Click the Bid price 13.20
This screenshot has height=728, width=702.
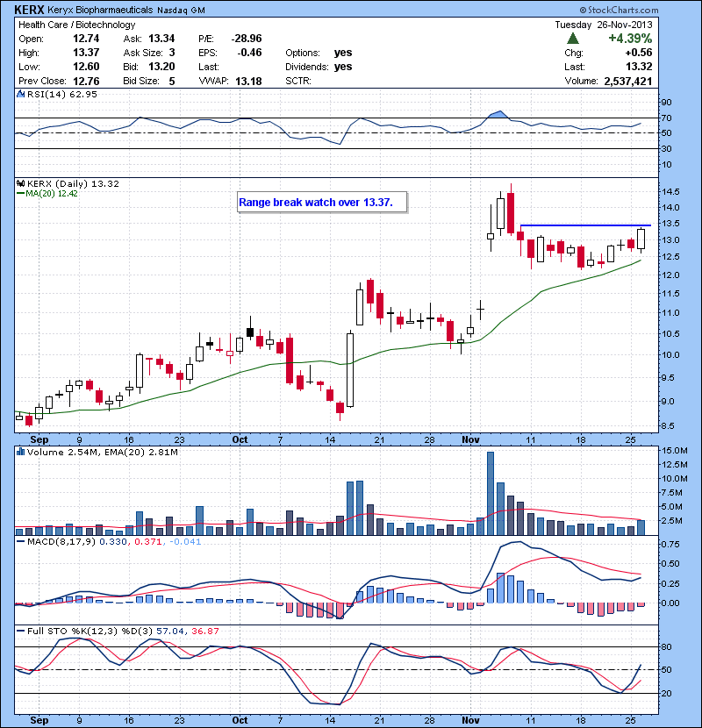coord(161,67)
